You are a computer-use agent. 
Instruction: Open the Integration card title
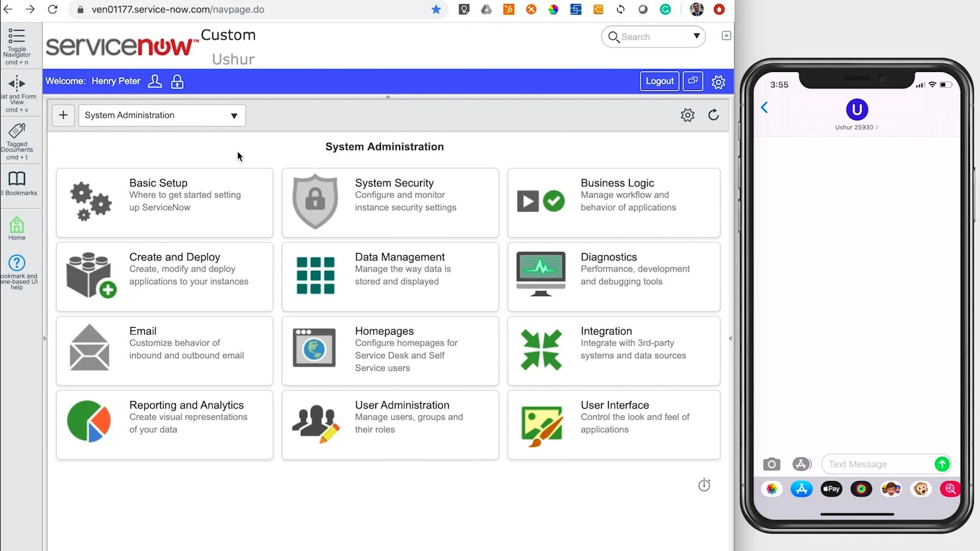(606, 331)
